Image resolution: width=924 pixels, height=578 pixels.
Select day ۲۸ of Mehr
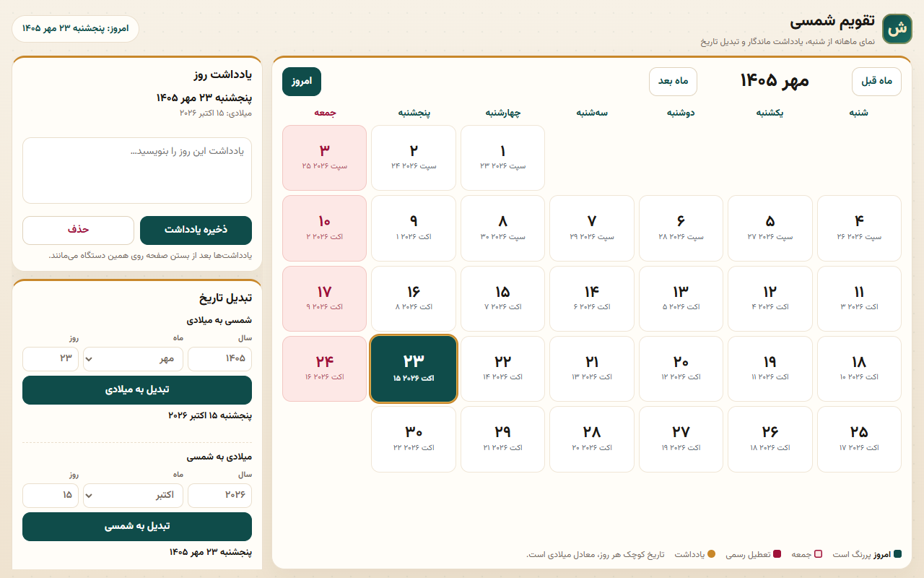point(592,439)
